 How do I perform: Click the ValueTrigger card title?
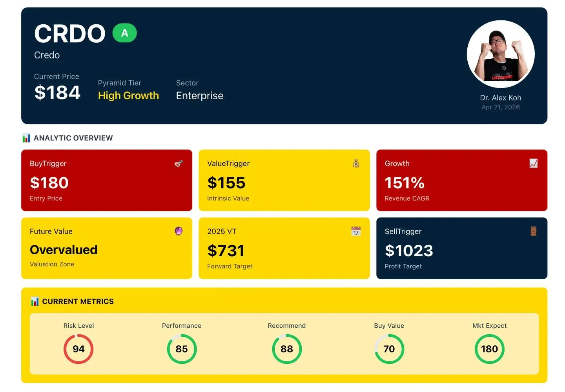[x=228, y=164]
